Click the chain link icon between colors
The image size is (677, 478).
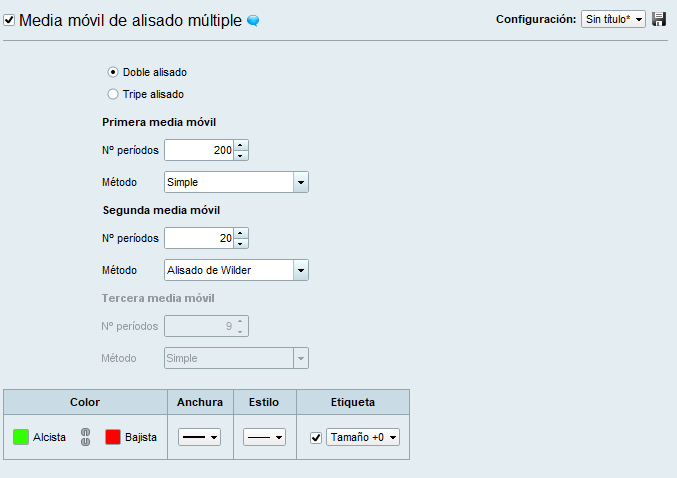(85, 437)
